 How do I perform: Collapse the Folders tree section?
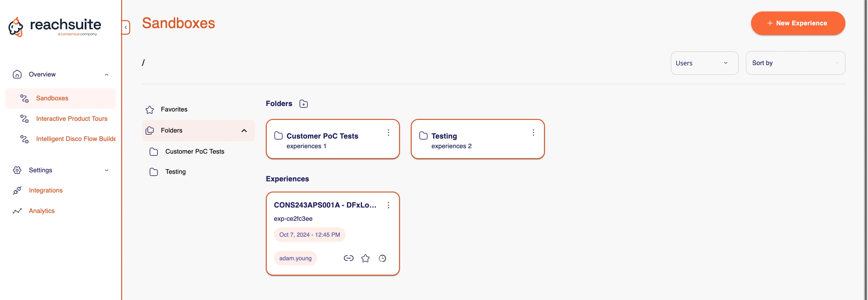pyautogui.click(x=244, y=131)
